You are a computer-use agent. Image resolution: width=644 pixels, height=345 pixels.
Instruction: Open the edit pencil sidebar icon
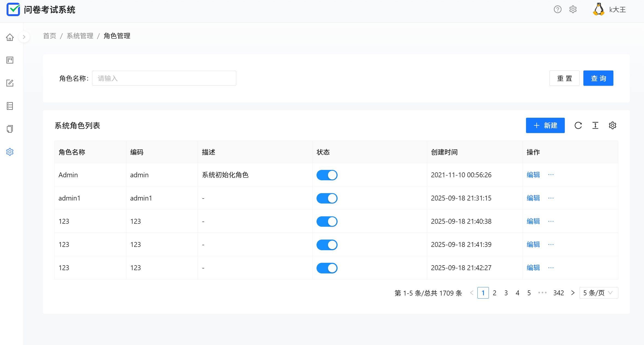10,83
